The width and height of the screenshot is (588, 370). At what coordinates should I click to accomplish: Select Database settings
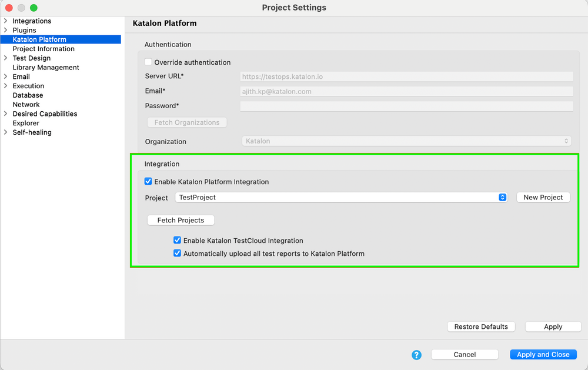click(x=27, y=95)
